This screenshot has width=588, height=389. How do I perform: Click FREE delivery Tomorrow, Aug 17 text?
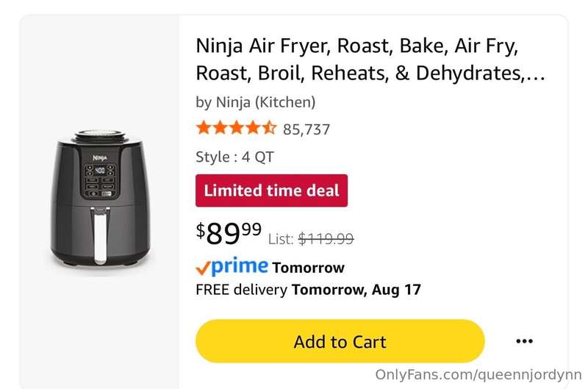[x=308, y=290]
